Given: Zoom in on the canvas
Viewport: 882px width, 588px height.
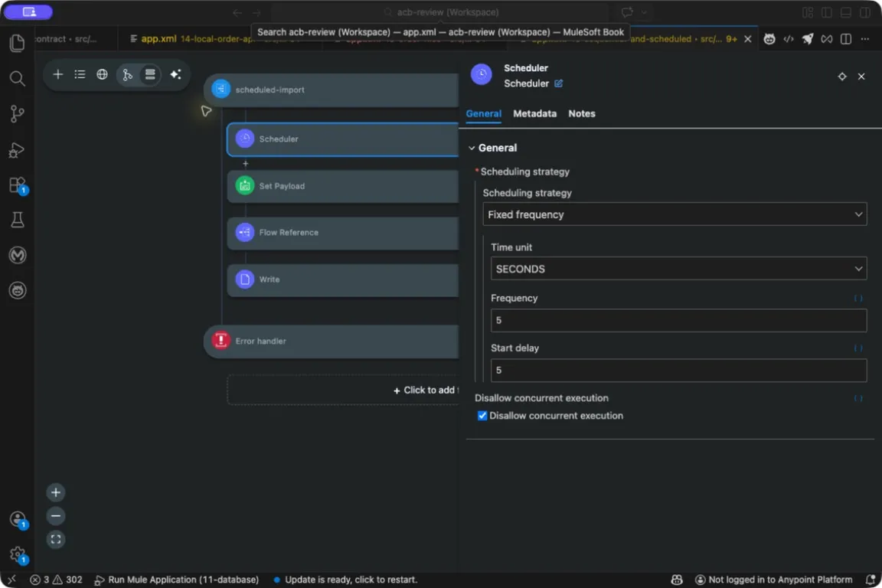Looking at the screenshot, I should click(56, 492).
